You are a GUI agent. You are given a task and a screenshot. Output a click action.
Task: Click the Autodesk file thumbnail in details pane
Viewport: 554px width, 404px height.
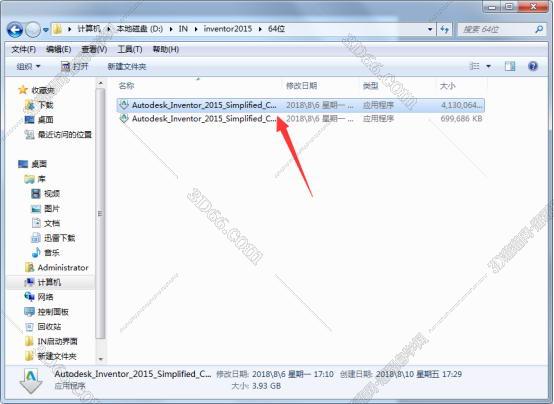(31, 381)
